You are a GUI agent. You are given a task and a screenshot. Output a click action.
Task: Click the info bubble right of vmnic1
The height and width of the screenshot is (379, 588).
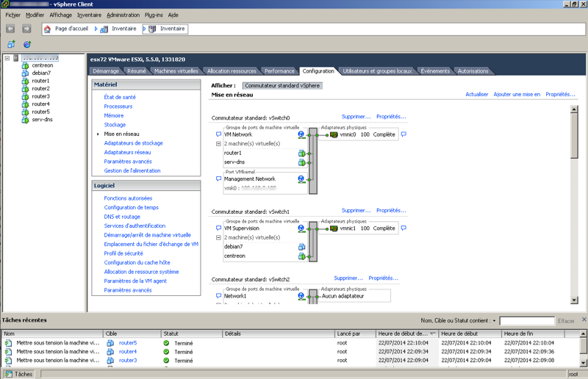click(404, 228)
